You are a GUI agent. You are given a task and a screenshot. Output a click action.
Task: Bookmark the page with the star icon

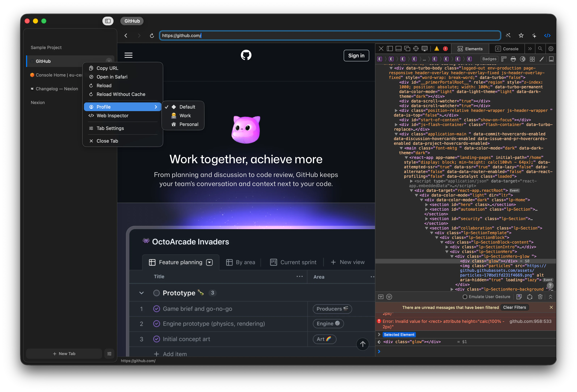(521, 35)
